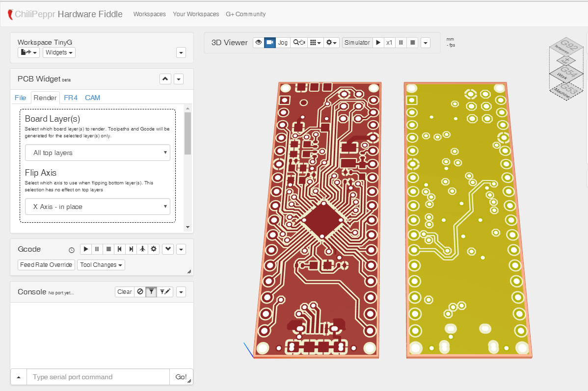This screenshot has height=391, width=588.
Task: Toggle the camera look-at button in 3D Viewer
Action: click(x=270, y=42)
